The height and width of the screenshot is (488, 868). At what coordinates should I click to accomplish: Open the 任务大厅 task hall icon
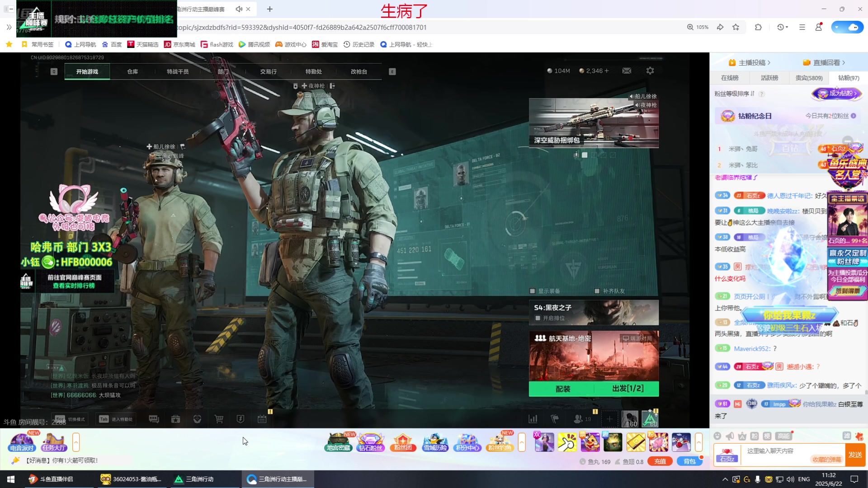click(54, 442)
